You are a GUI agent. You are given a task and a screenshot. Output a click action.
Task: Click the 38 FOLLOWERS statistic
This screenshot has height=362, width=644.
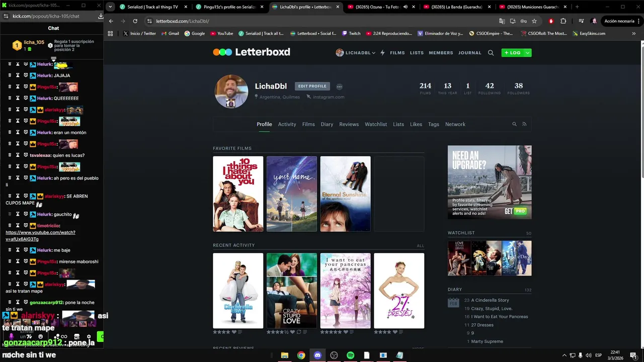point(518,88)
